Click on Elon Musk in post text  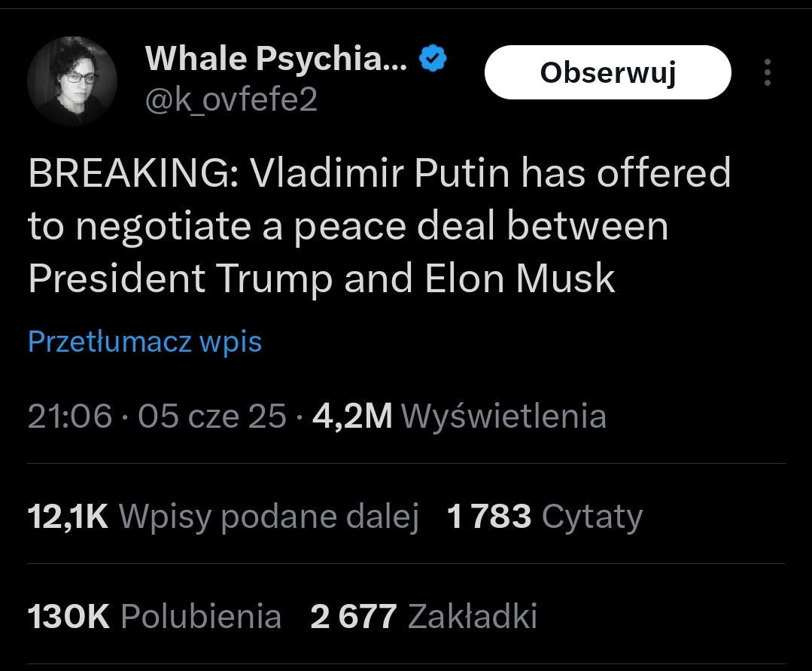click(x=520, y=279)
